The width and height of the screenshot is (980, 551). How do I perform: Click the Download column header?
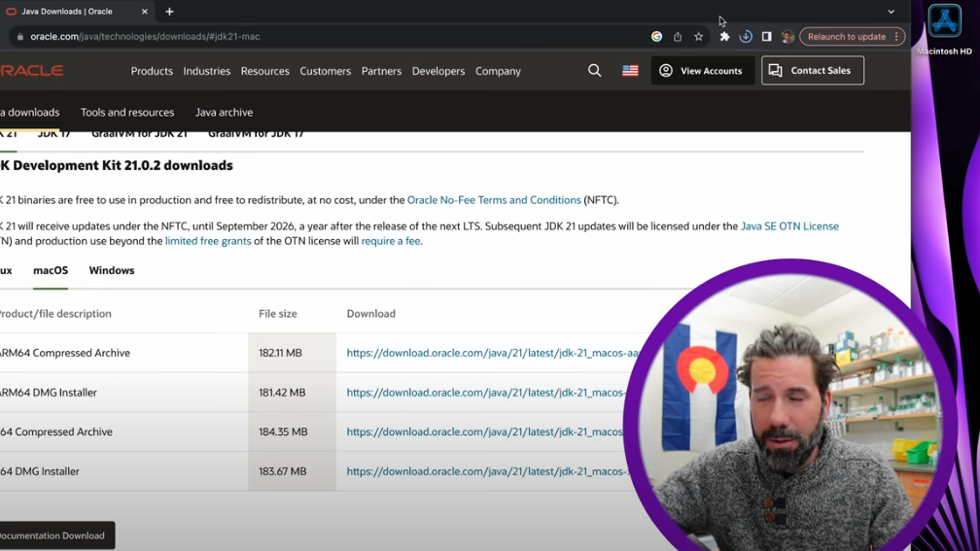tap(370, 314)
